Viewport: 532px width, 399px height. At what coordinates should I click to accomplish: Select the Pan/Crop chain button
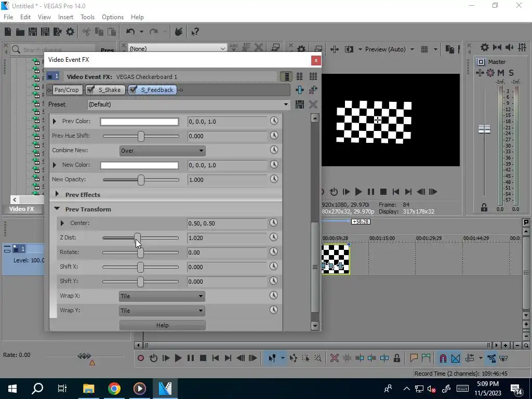click(x=66, y=90)
